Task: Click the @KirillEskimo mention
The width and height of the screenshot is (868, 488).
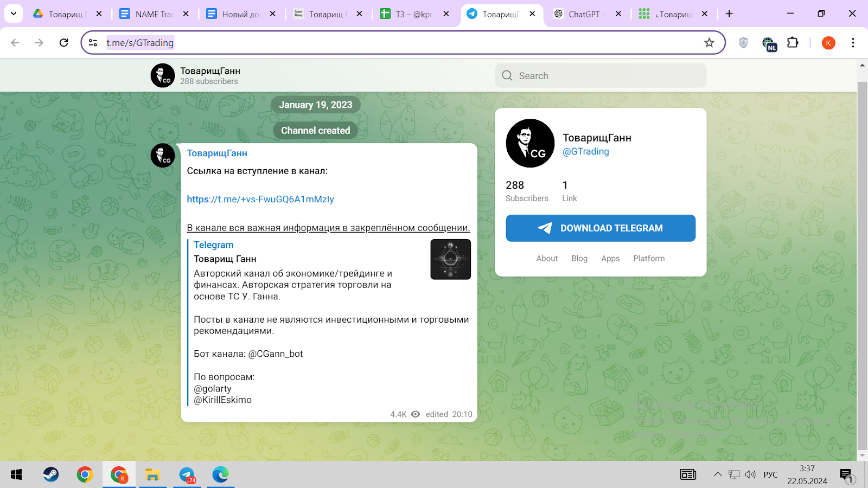Action: tap(222, 400)
